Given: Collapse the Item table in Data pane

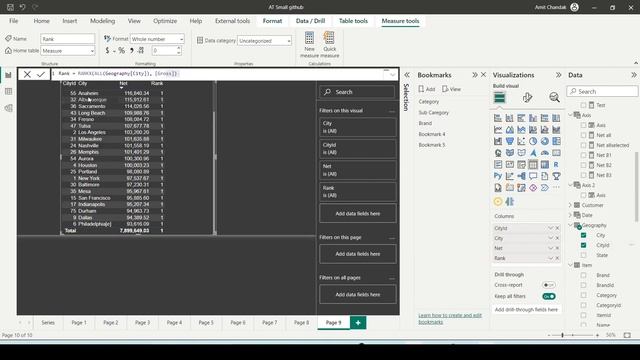Looking at the screenshot, I should [570, 265].
